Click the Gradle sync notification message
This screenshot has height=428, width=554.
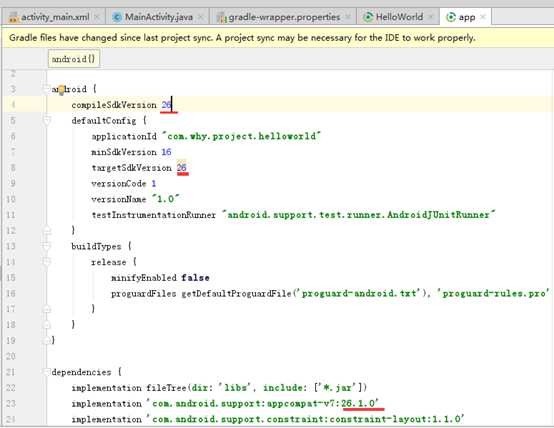pos(242,38)
